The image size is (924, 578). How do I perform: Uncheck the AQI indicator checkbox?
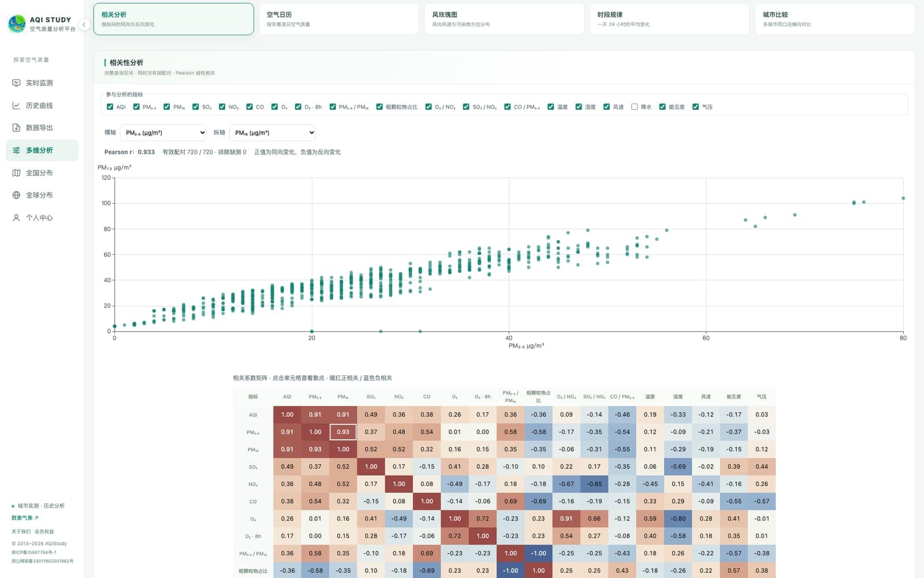tap(110, 107)
